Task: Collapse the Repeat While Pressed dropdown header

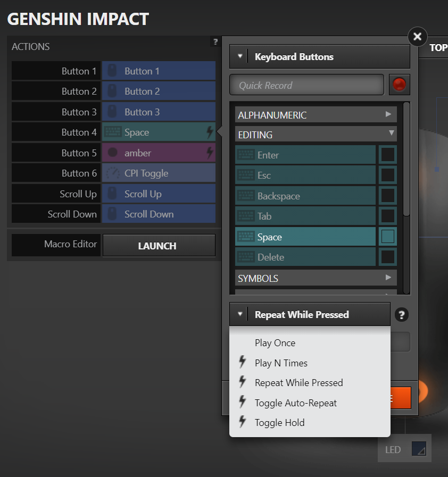Action: (310, 314)
